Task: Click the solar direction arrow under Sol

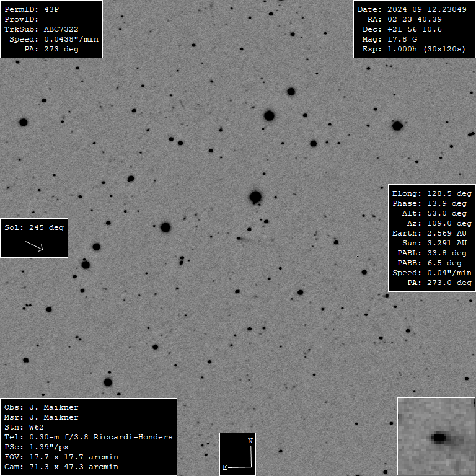Action: [34, 245]
